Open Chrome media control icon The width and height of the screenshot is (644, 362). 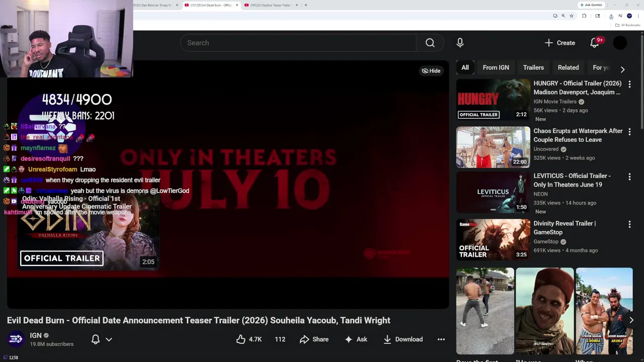pyautogui.click(x=620, y=16)
